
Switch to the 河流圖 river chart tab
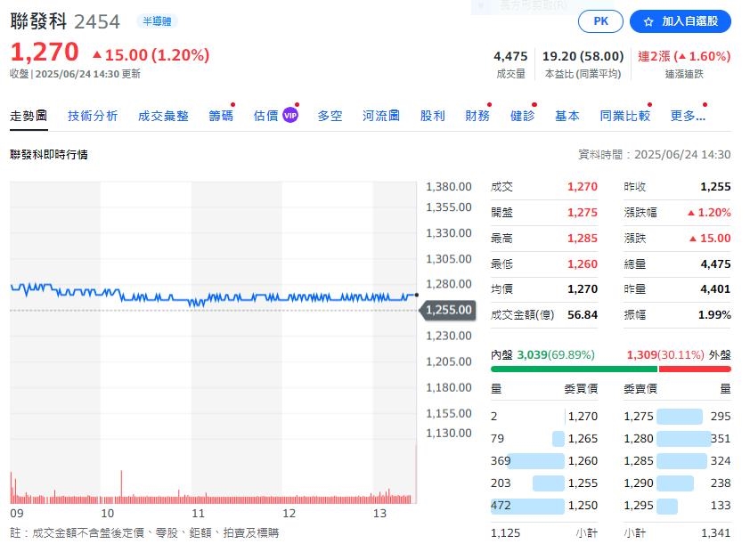(380, 115)
